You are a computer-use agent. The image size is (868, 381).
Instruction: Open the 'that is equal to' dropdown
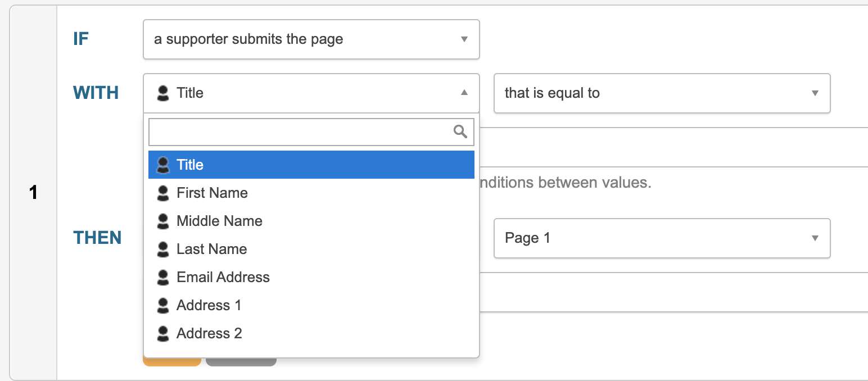tap(662, 93)
